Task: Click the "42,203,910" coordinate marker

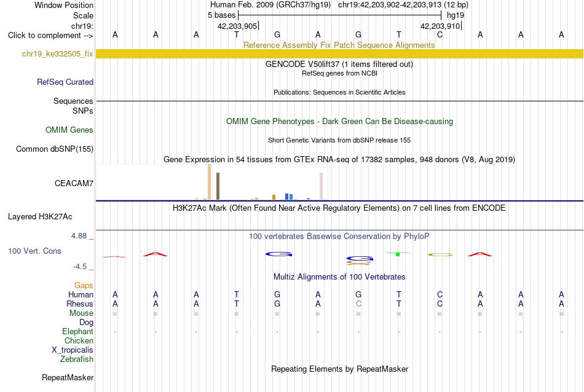Action: pyautogui.click(x=440, y=26)
